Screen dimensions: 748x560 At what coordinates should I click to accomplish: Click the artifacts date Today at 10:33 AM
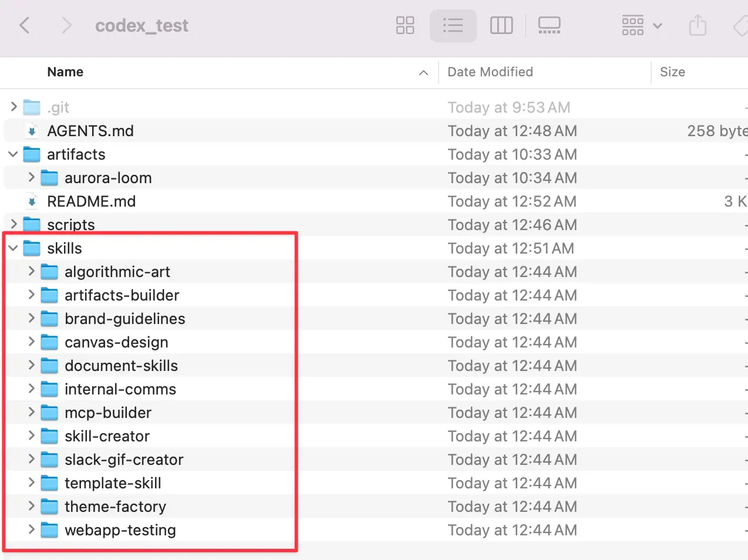coord(513,154)
